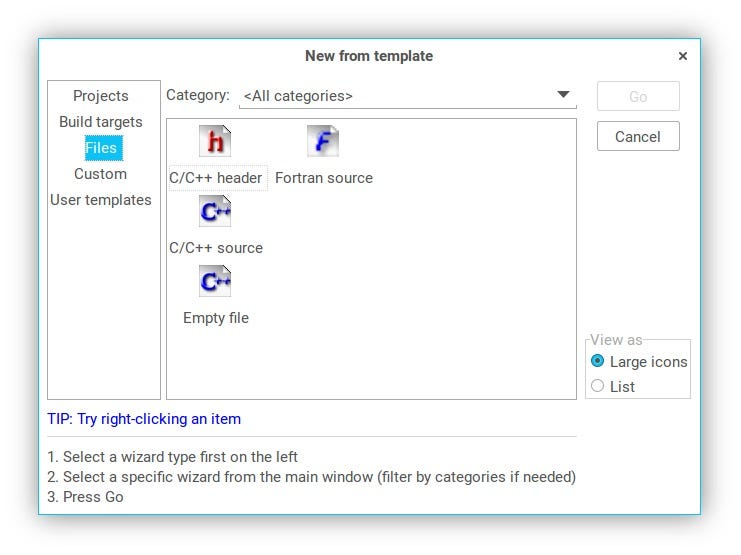Image resolution: width=741 pixels, height=555 pixels.
Task: Click the C/C++ source label
Action: [x=216, y=248]
